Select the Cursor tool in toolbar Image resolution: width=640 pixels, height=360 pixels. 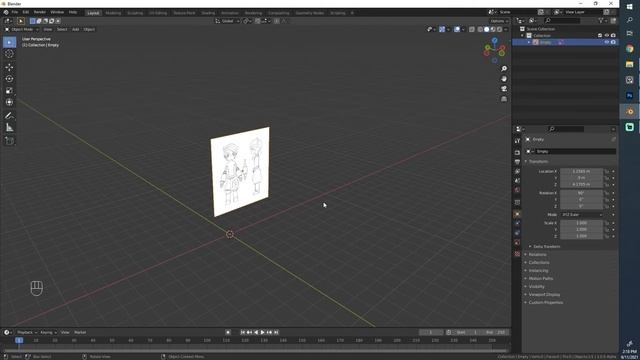pyautogui.click(x=9, y=54)
